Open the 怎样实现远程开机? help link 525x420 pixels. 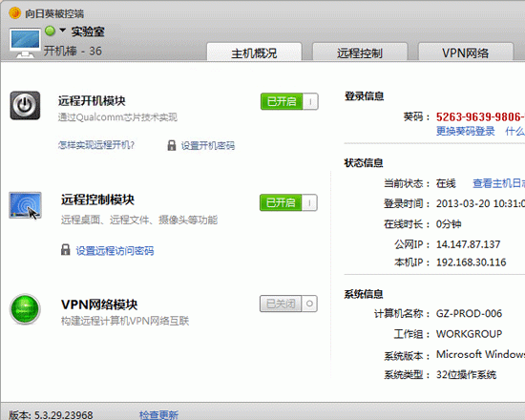pyautogui.click(x=96, y=145)
